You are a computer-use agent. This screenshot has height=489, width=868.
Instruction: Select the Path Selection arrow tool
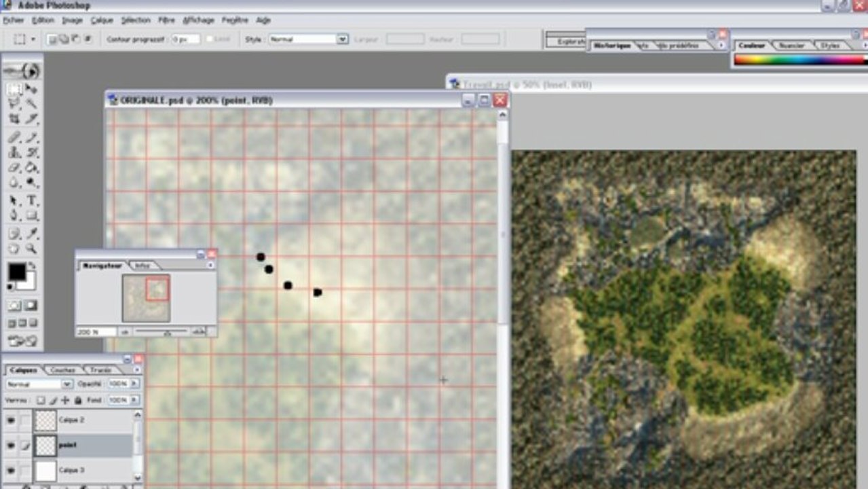14,201
